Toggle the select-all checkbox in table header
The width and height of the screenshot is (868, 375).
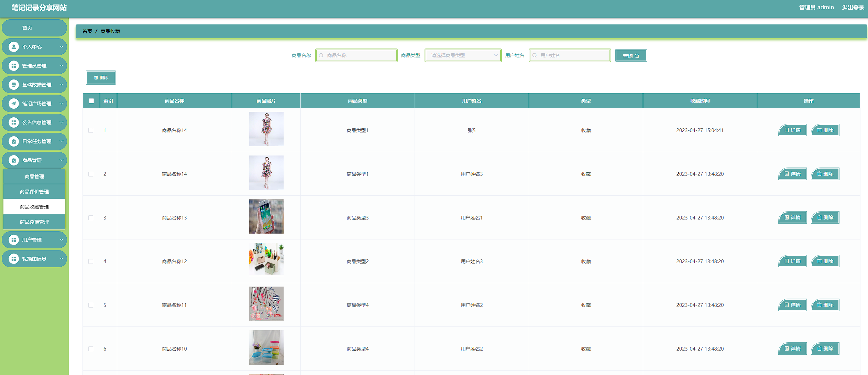point(91,101)
